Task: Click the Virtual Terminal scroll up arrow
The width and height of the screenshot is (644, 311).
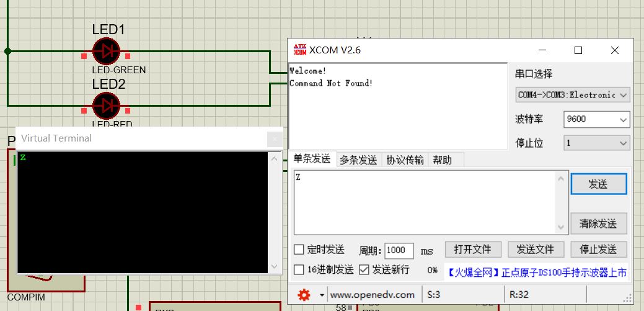Action: click(275, 159)
